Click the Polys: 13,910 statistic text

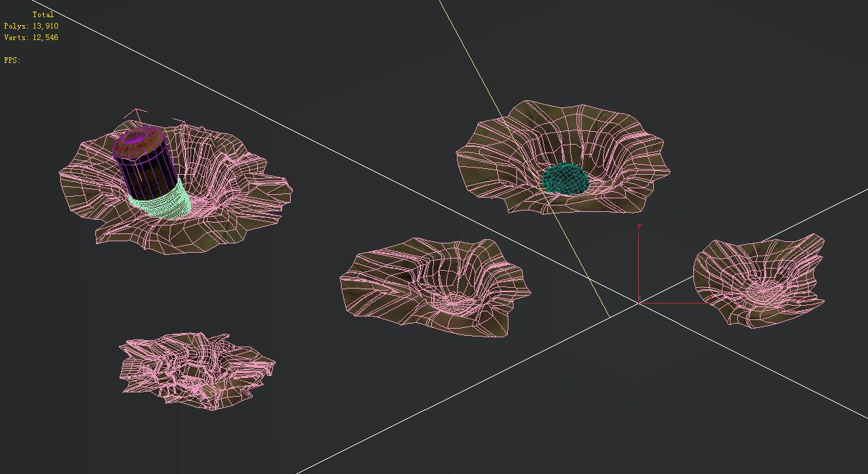click(31, 26)
